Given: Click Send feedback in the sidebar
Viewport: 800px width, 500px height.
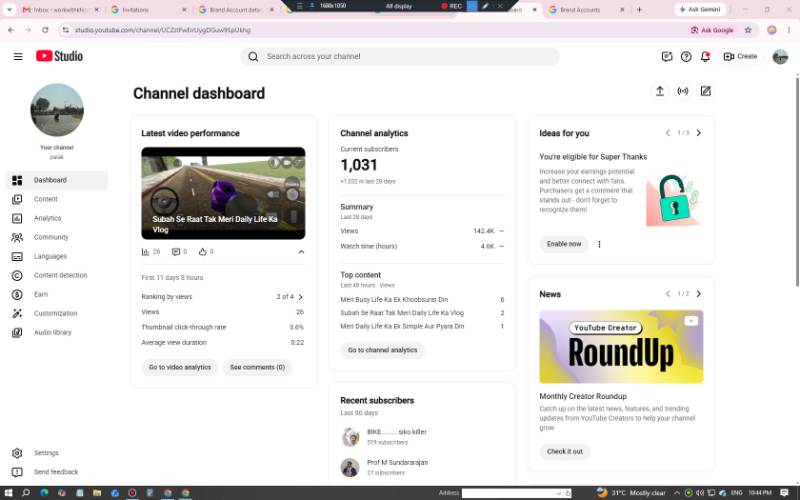Looking at the screenshot, I should [x=57, y=472].
